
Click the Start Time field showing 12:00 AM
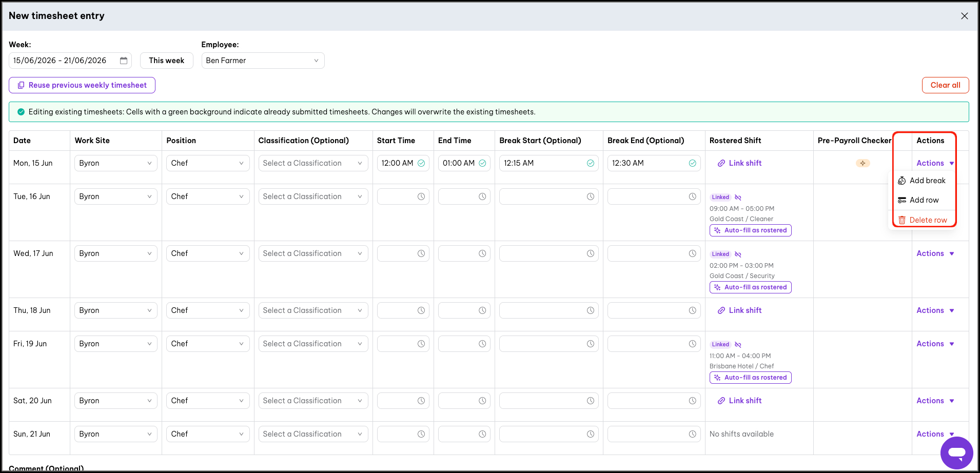pyautogui.click(x=403, y=163)
